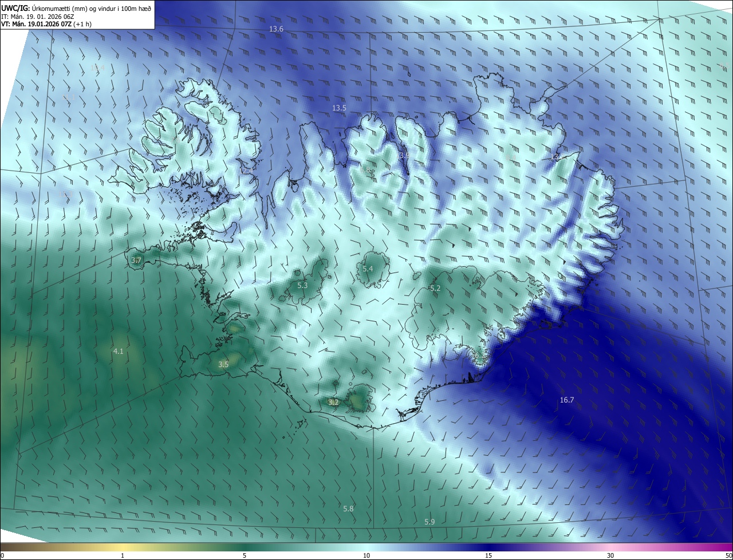Click the precipitation color scale bar
The width and height of the screenshot is (733, 560).
[366, 547]
